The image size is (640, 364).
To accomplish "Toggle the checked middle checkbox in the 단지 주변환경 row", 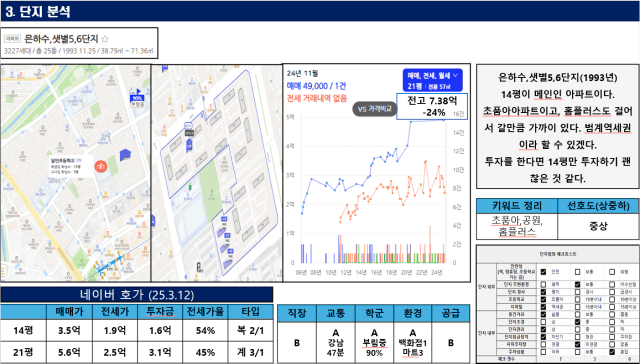I will [x=577, y=284].
